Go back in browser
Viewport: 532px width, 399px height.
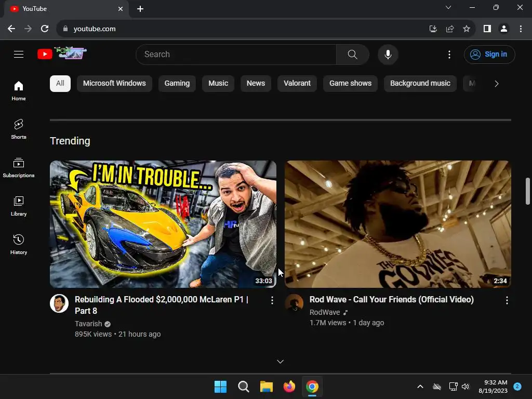(x=11, y=29)
